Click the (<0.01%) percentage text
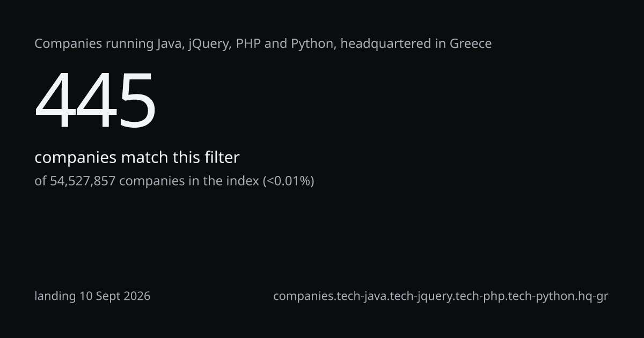This screenshot has height=338, width=644. tap(288, 181)
